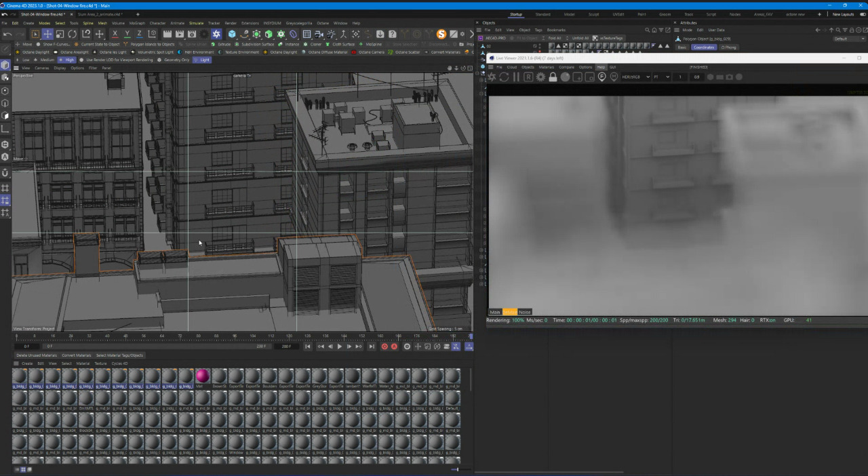Select the Move tool in top toolbar

click(x=47, y=34)
